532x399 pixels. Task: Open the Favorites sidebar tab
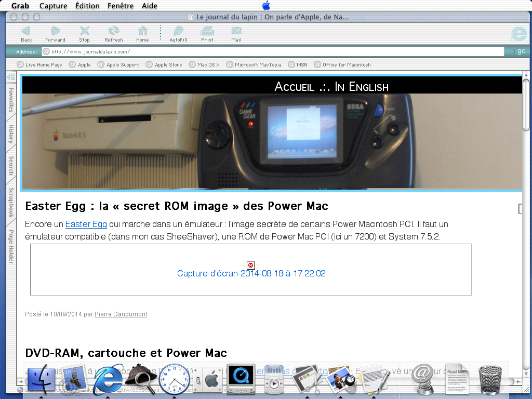click(x=11, y=100)
